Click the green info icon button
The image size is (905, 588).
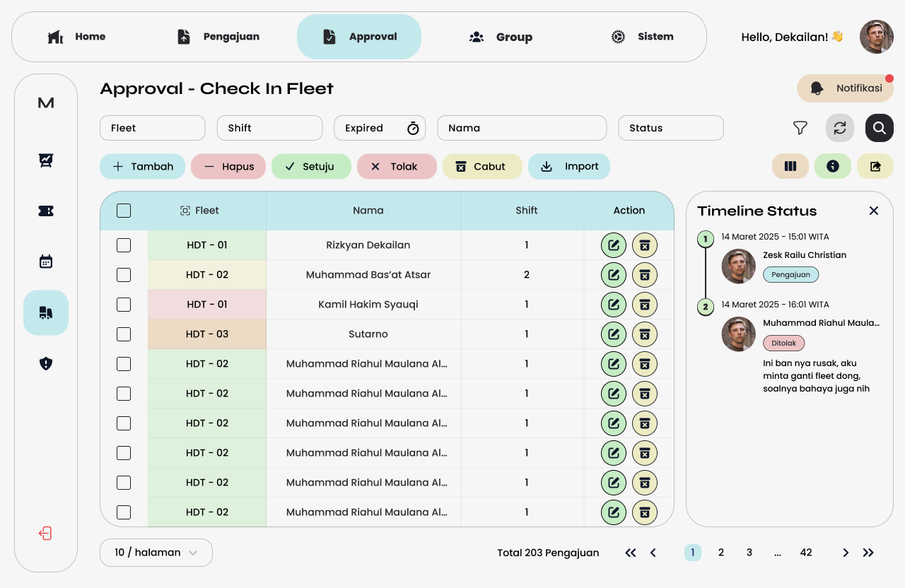point(832,166)
